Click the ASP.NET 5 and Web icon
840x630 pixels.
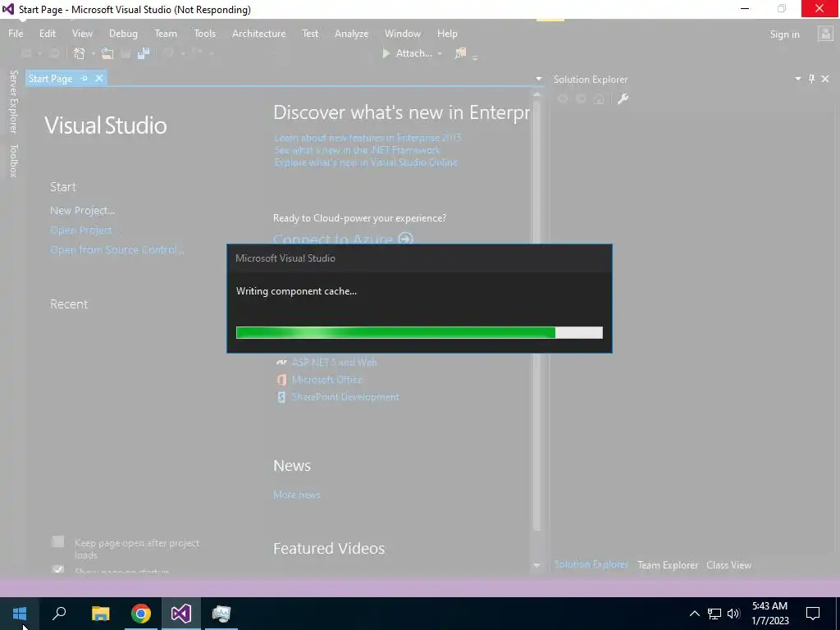(281, 362)
